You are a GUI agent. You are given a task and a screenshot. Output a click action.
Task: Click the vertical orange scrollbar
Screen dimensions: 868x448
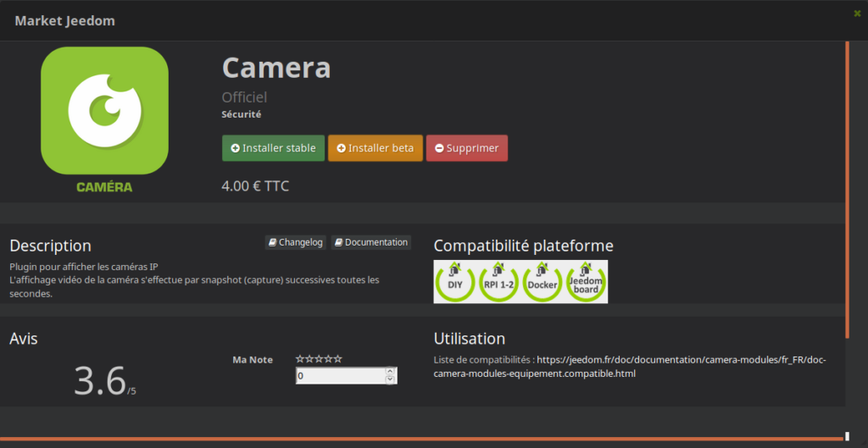click(x=847, y=189)
